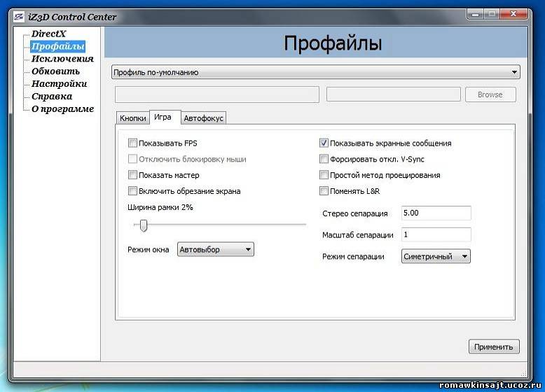Open О программе section
This screenshot has height=392, width=545.
62,108
